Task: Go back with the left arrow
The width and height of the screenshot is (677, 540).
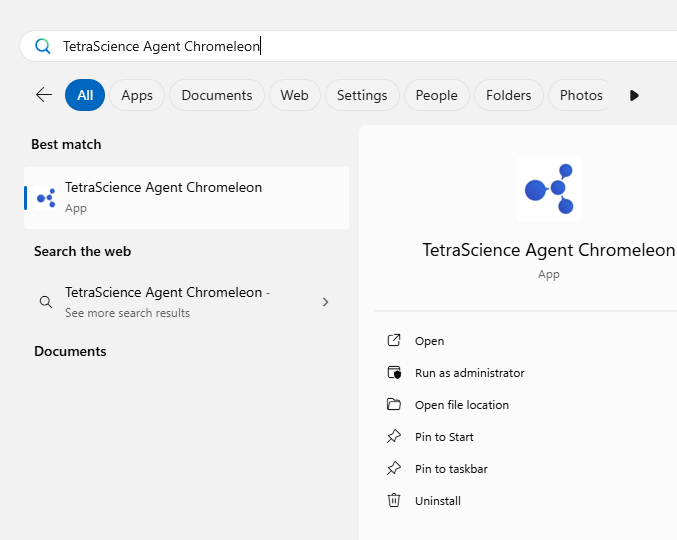Action: pos(44,95)
